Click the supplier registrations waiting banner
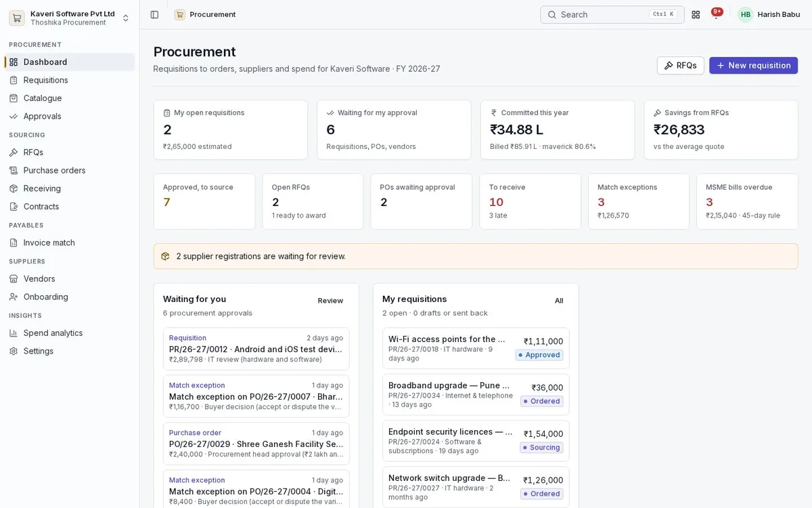The image size is (812, 508). point(476,256)
